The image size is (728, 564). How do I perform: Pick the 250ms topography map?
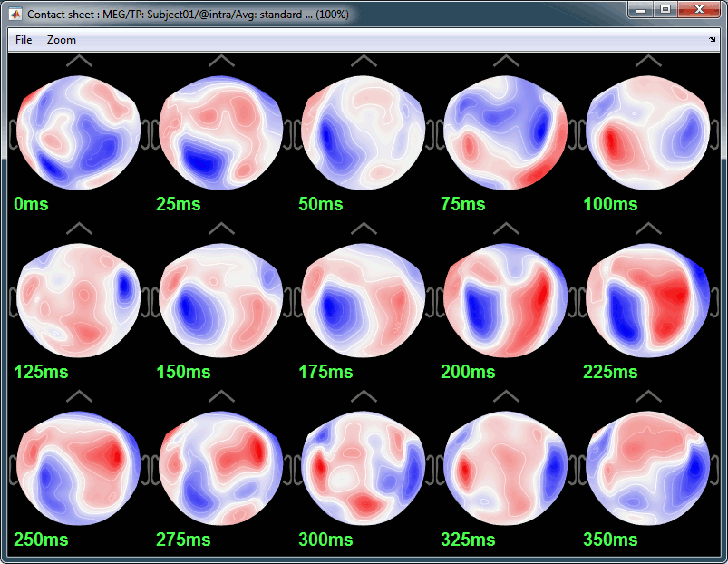coord(79,468)
